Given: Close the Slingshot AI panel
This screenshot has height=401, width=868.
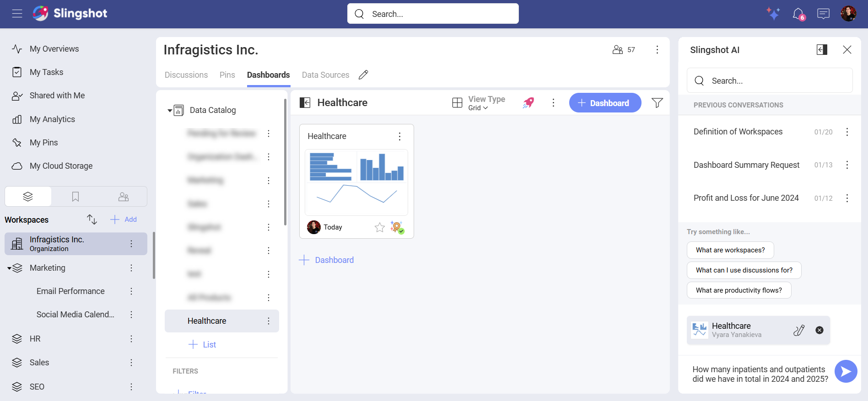Looking at the screenshot, I should click(x=847, y=50).
